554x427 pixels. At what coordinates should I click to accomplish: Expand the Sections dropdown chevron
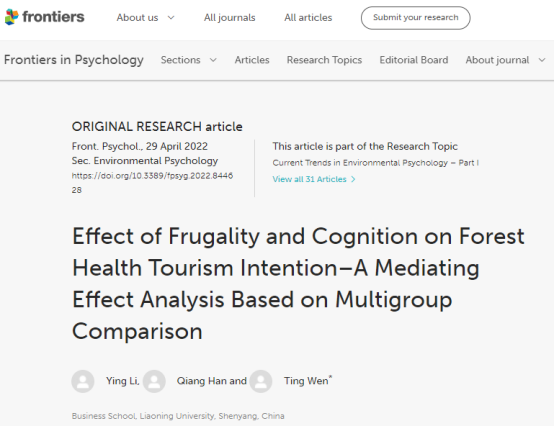click(213, 60)
